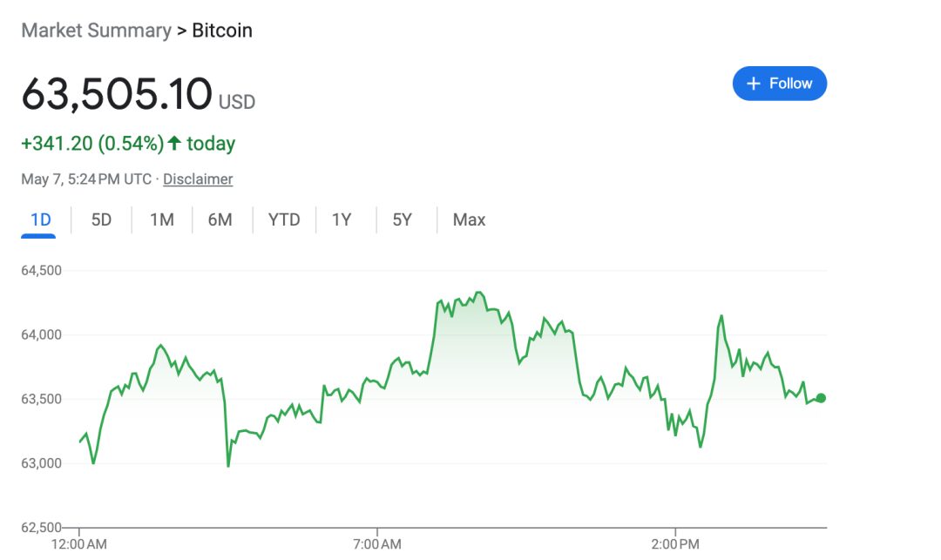941x560 pixels.
Task: Click the 12:00 AM axis label
Action: (79, 544)
